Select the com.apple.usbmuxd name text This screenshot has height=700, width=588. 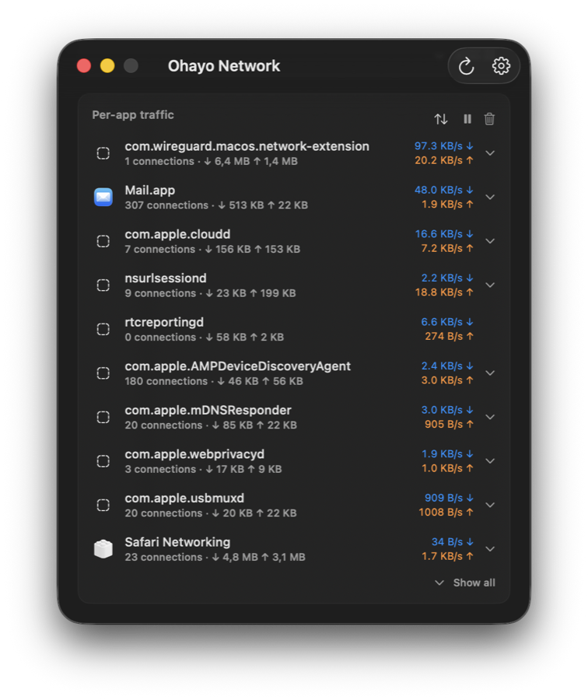pyautogui.click(x=184, y=499)
